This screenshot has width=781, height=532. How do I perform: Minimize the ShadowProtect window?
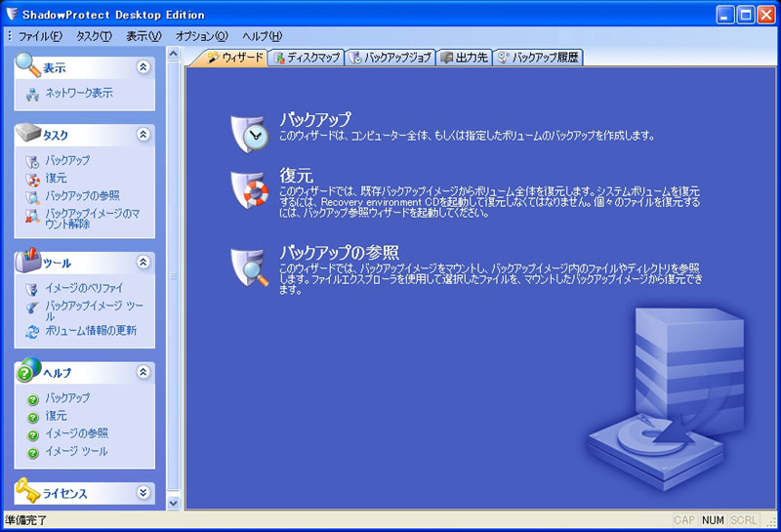tap(725, 15)
